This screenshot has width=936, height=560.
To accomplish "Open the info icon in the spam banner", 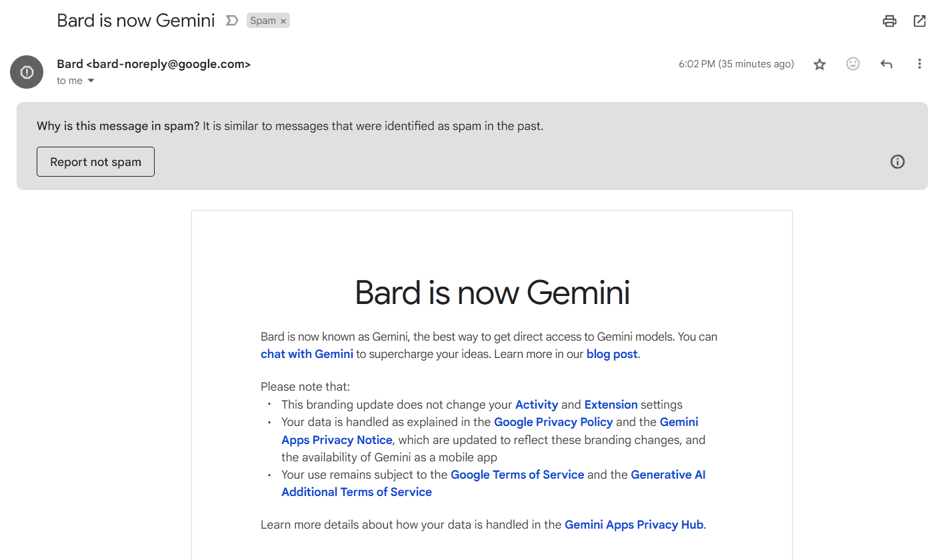I will [897, 161].
